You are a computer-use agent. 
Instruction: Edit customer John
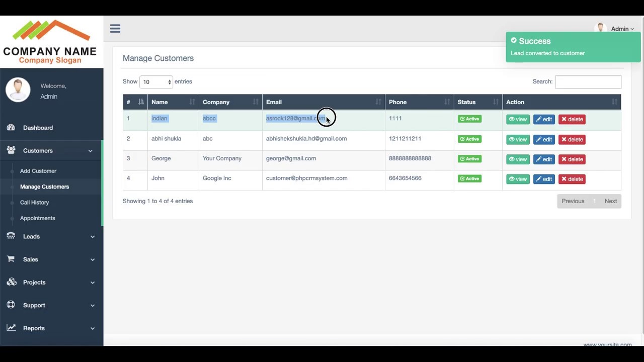tap(544, 179)
